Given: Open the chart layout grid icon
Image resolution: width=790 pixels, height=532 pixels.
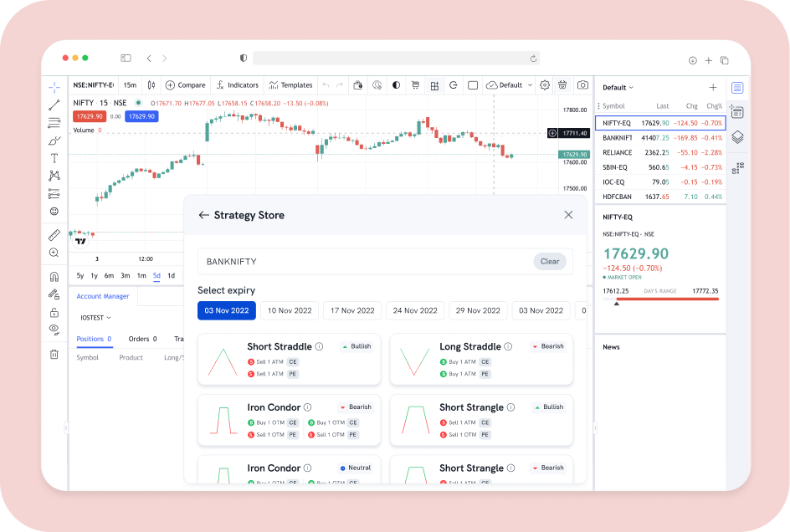Looking at the screenshot, I should coord(434,85).
